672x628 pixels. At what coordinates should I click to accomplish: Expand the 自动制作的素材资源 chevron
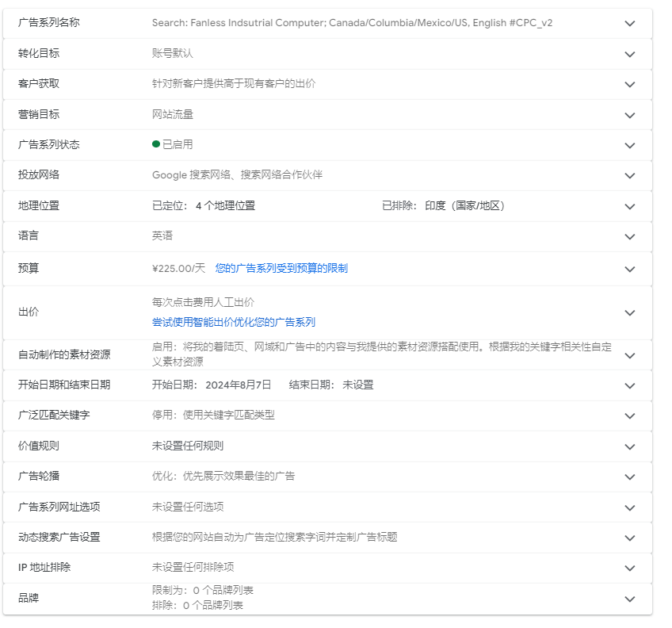pos(630,355)
